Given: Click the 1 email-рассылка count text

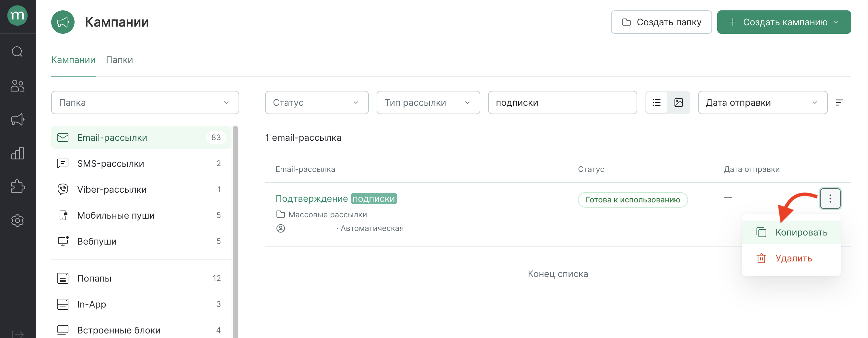Looking at the screenshot, I should (303, 138).
